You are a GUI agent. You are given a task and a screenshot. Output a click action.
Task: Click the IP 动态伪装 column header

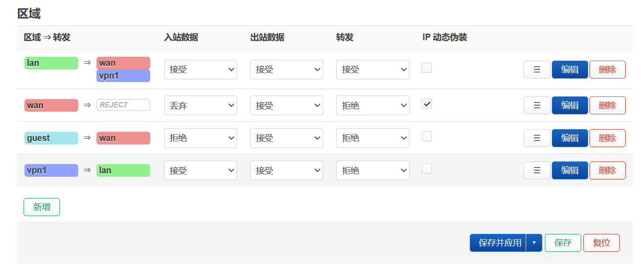click(444, 38)
